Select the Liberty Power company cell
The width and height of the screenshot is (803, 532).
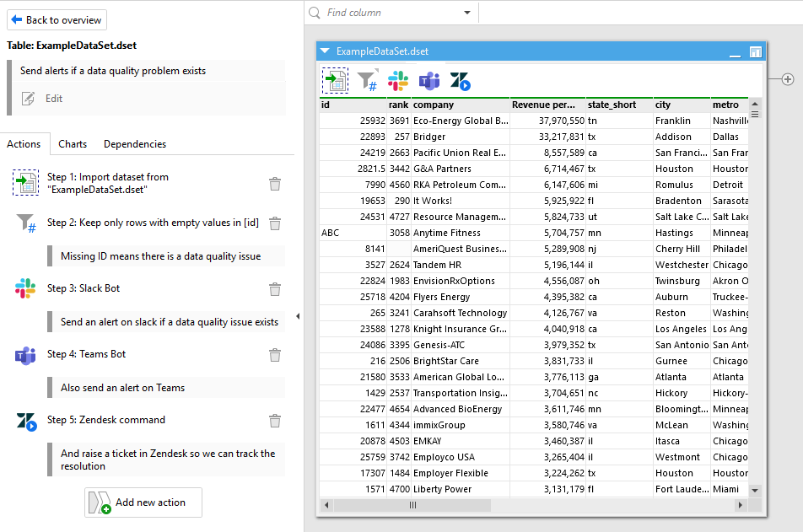(461, 489)
